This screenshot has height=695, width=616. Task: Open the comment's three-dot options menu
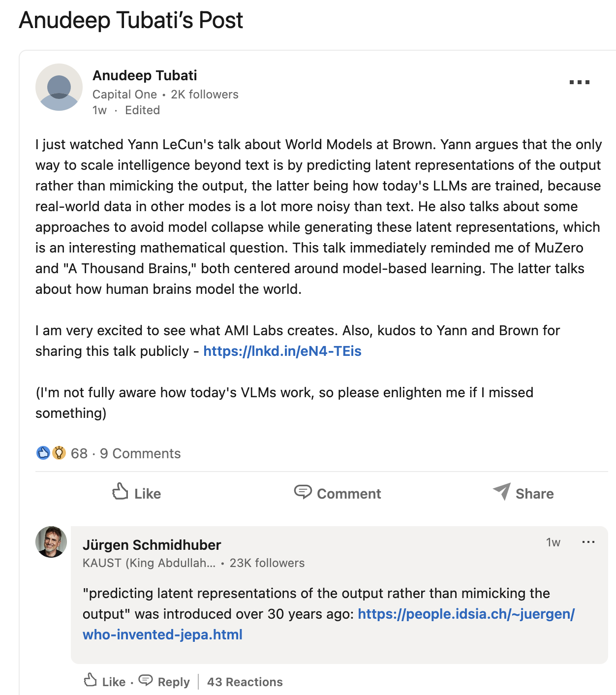tap(588, 542)
